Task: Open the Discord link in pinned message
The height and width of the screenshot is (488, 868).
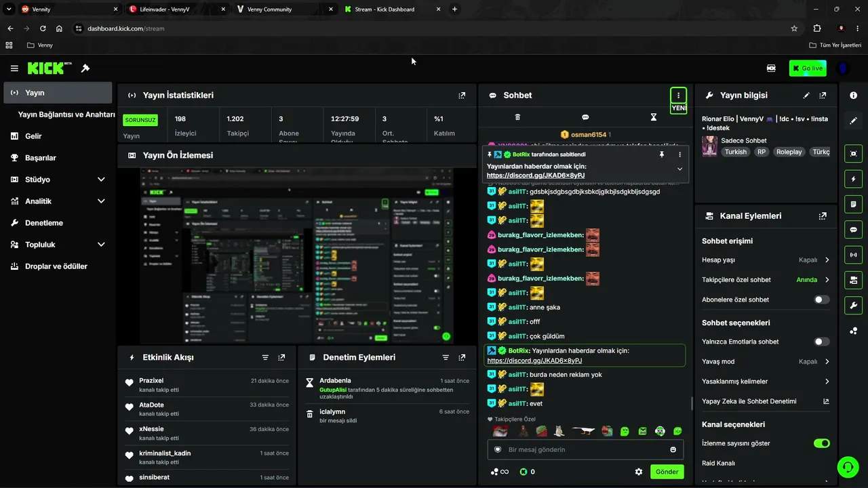Action: click(x=536, y=176)
